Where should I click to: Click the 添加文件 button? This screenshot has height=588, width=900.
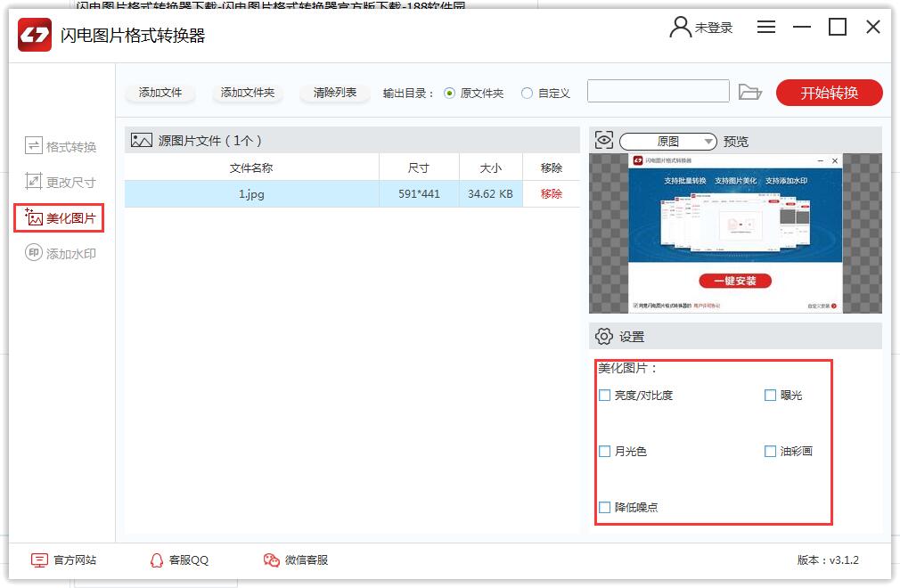pos(160,93)
